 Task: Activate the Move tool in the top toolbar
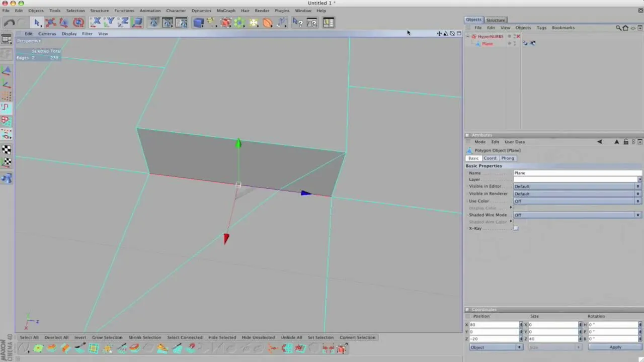(50, 23)
